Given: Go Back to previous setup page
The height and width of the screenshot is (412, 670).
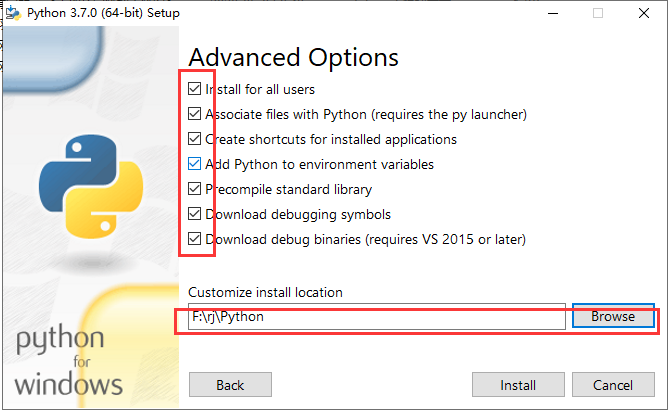Looking at the screenshot, I should pos(230,385).
